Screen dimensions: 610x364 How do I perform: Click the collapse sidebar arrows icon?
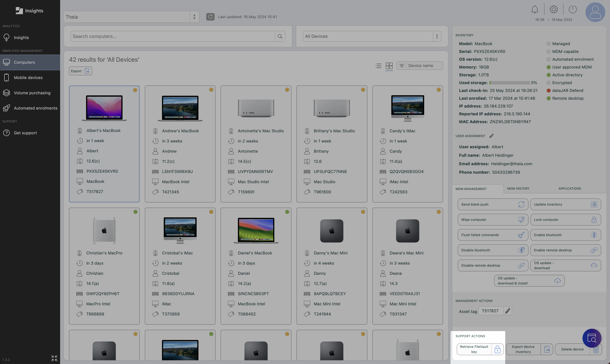54,358
